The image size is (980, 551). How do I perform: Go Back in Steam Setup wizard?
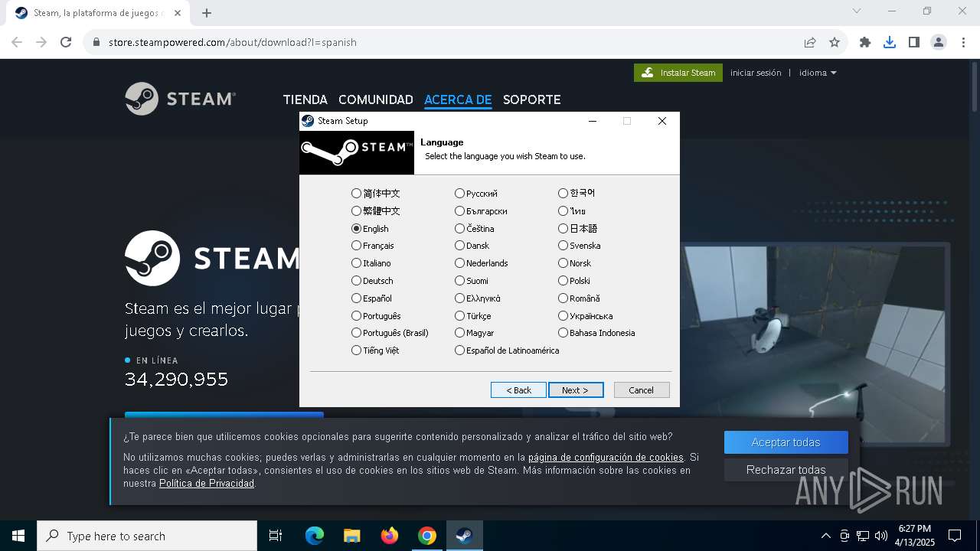tap(518, 390)
